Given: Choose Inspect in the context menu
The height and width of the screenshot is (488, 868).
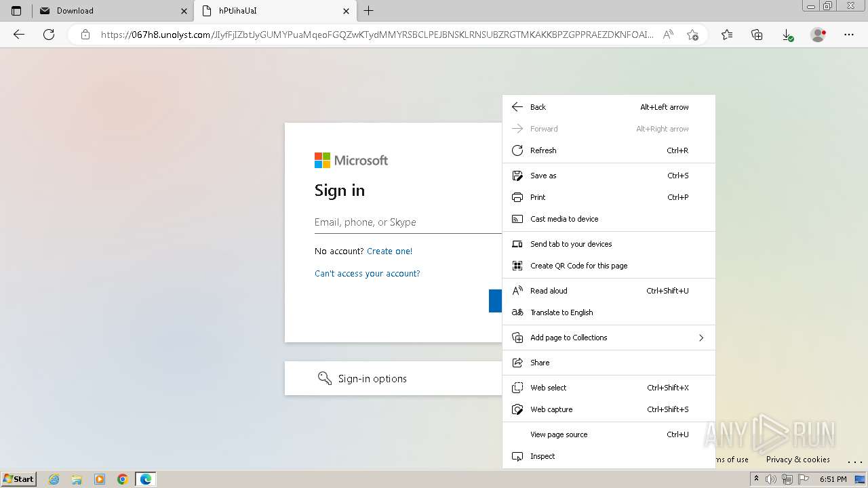Looking at the screenshot, I should click(x=609, y=456).
